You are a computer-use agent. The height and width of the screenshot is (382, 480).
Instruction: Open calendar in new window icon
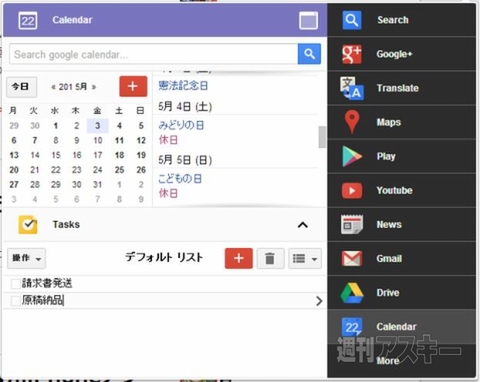coord(308,21)
